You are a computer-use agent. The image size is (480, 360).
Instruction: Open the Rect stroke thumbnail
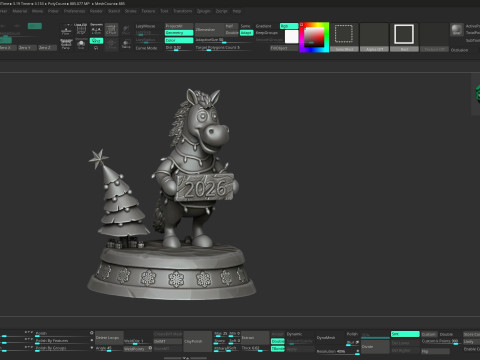click(x=404, y=37)
